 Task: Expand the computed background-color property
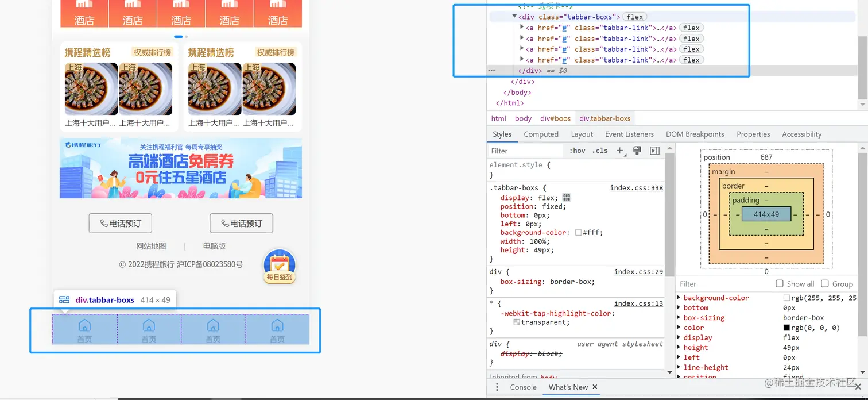click(x=679, y=298)
